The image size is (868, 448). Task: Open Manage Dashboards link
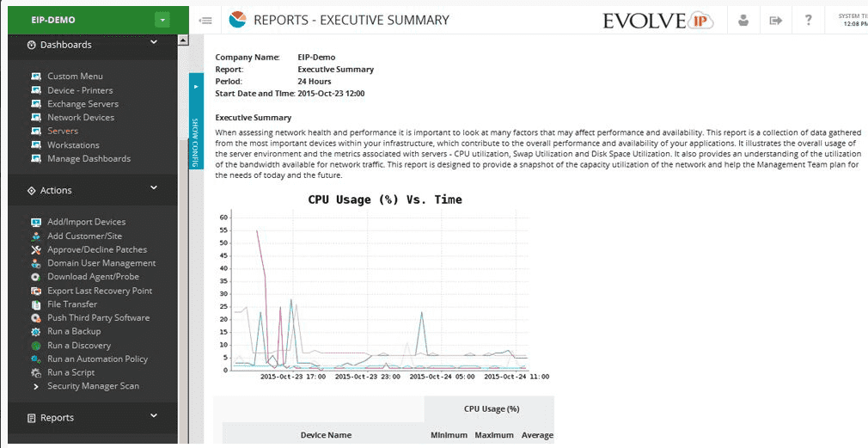point(89,159)
